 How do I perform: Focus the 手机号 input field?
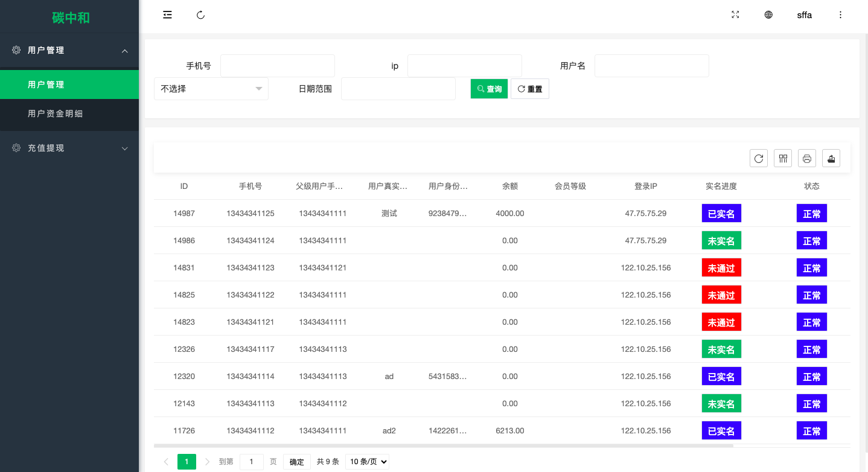click(277, 66)
